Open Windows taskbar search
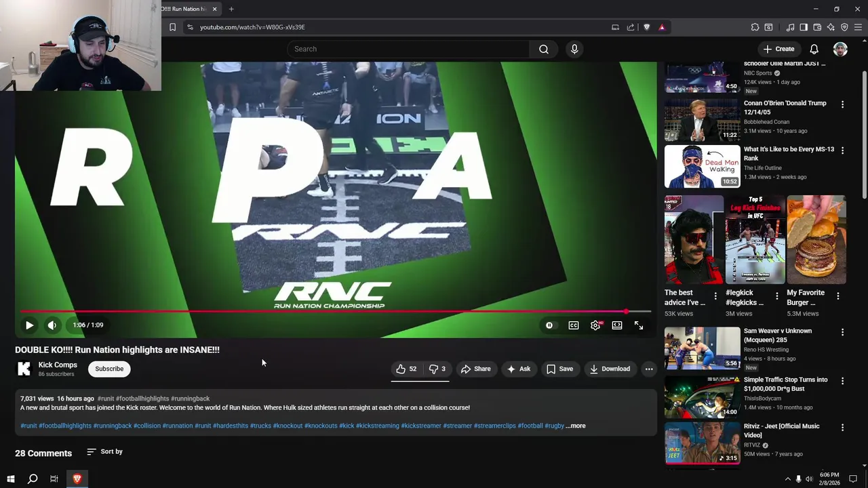 point(32,479)
